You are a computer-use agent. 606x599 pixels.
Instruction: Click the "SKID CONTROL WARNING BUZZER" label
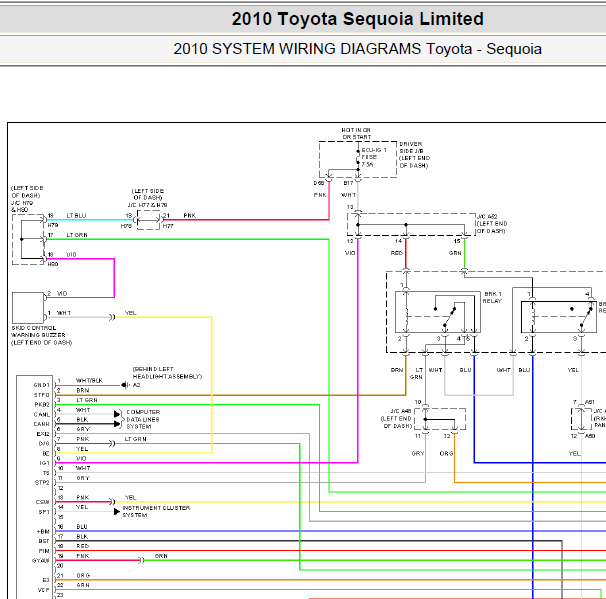click(x=38, y=331)
